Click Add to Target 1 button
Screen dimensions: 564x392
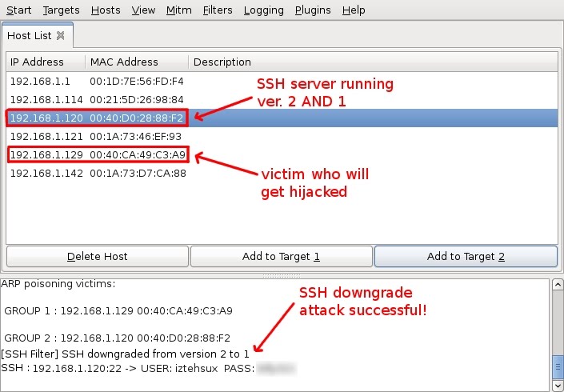[x=281, y=257]
